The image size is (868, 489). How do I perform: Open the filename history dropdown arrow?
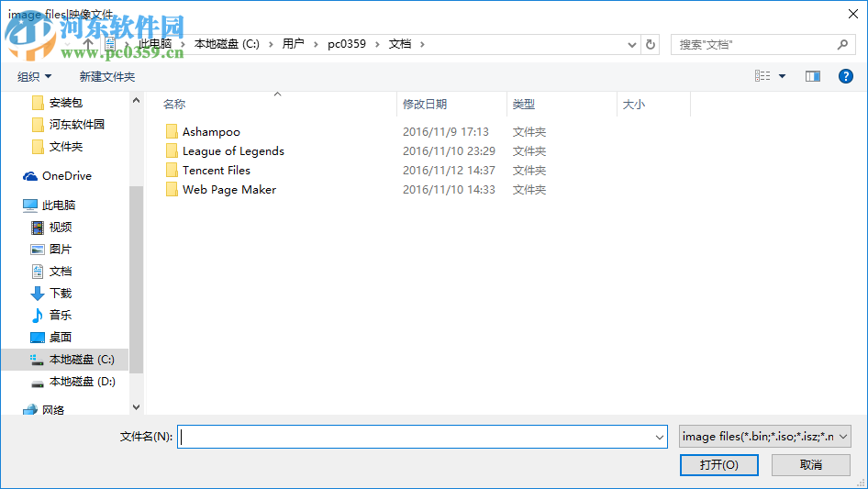tap(660, 437)
